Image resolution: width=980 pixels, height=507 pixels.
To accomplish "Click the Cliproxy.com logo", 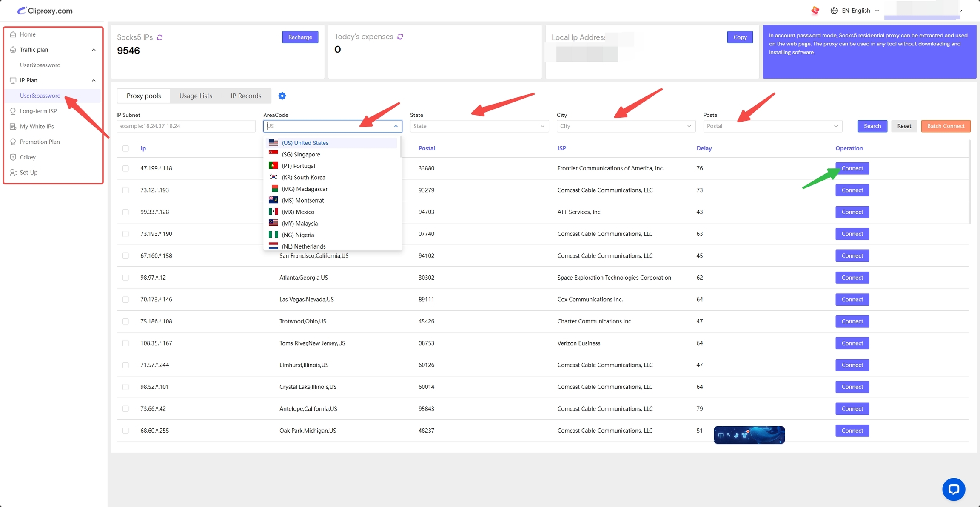I will tap(45, 11).
